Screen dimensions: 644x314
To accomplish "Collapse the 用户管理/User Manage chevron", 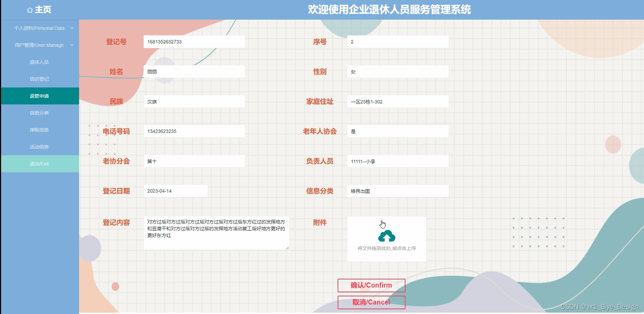I will (72, 45).
